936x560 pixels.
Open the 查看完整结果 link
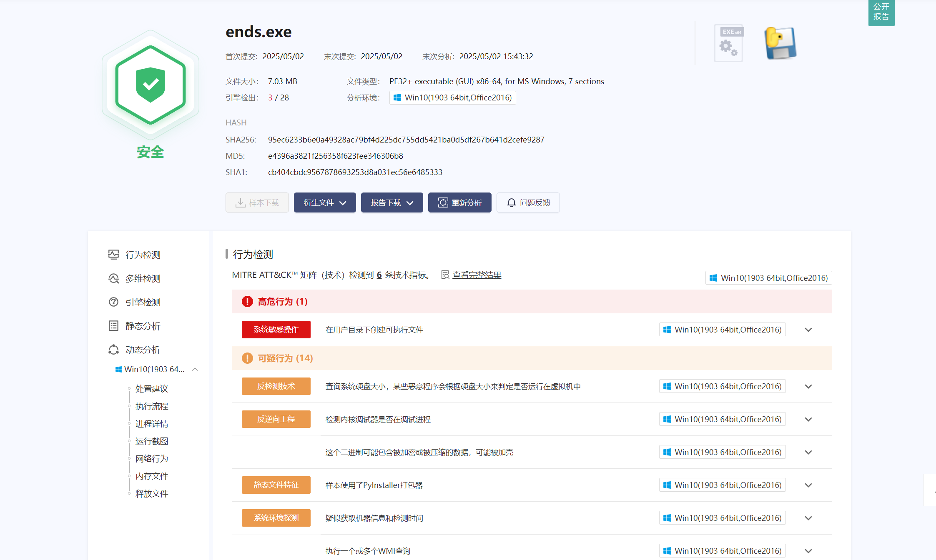click(x=477, y=275)
